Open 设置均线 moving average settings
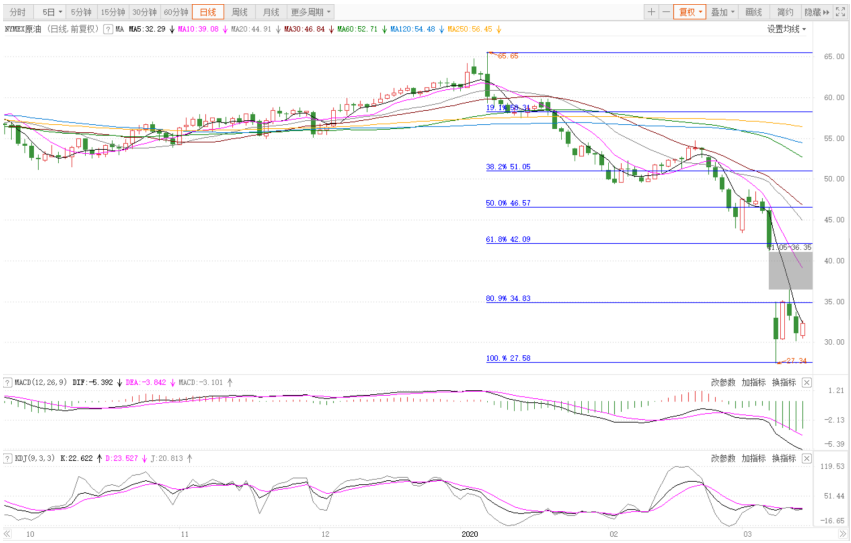Screen dimensions: 851x543 coord(786,29)
